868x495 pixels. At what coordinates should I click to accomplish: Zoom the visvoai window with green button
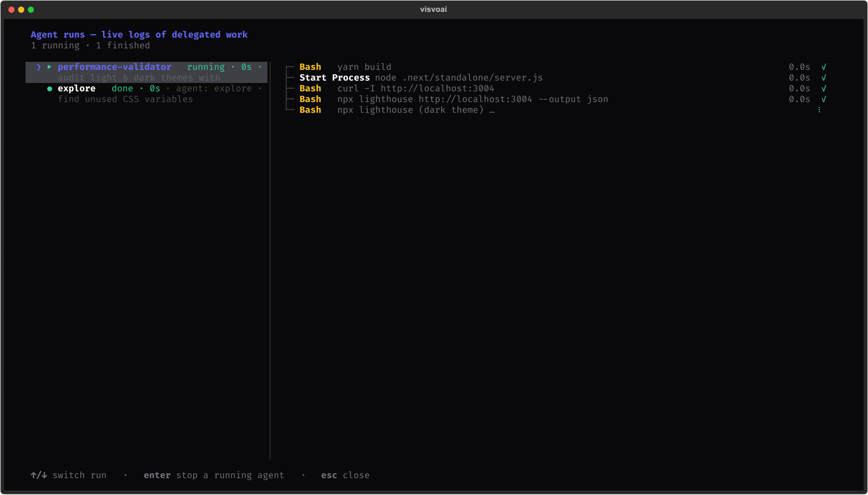(x=31, y=10)
